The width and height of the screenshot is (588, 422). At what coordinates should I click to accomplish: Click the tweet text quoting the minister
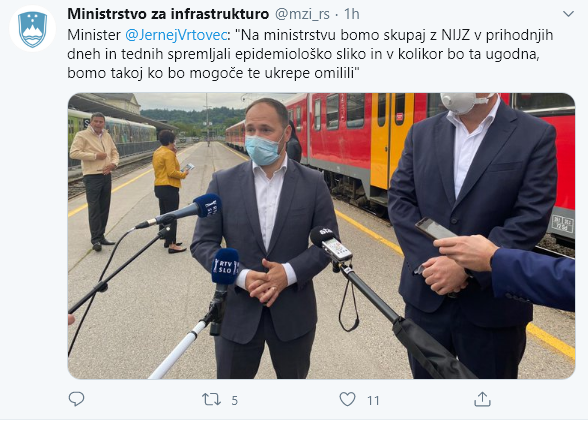click(310, 54)
